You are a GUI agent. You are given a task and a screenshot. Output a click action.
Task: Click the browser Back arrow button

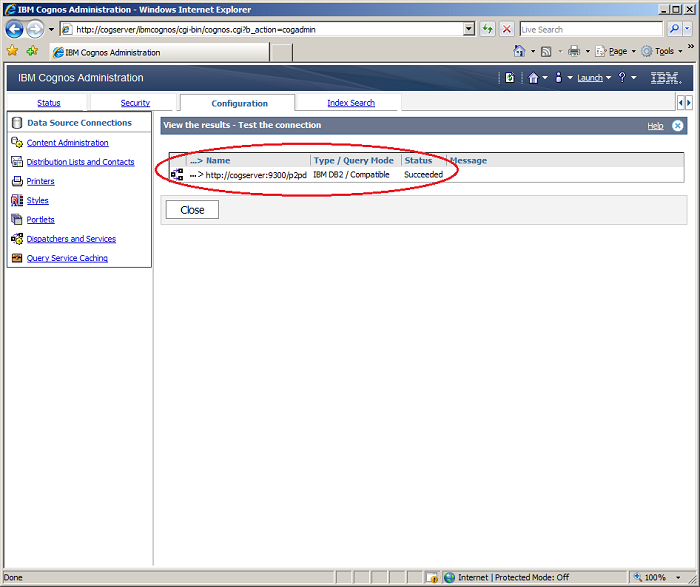(x=15, y=29)
